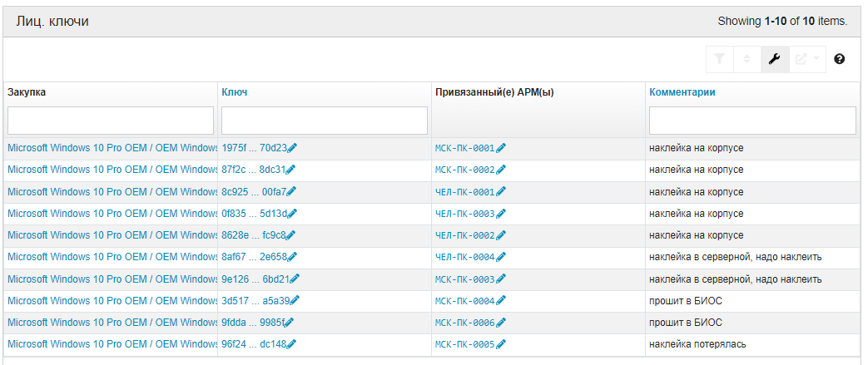The image size is (868, 365).
Task: Open purchase link in the ЧЕЛ-ПК-0004 row
Action: click(x=112, y=257)
